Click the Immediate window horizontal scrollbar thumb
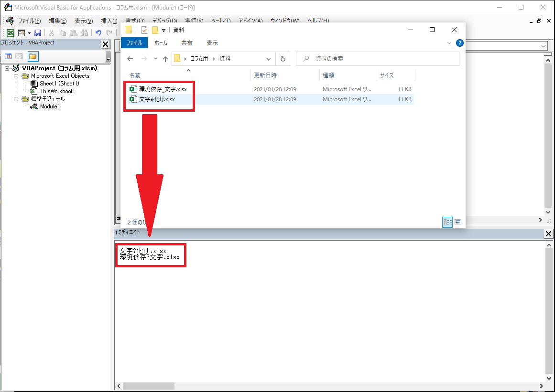 click(149, 386)
